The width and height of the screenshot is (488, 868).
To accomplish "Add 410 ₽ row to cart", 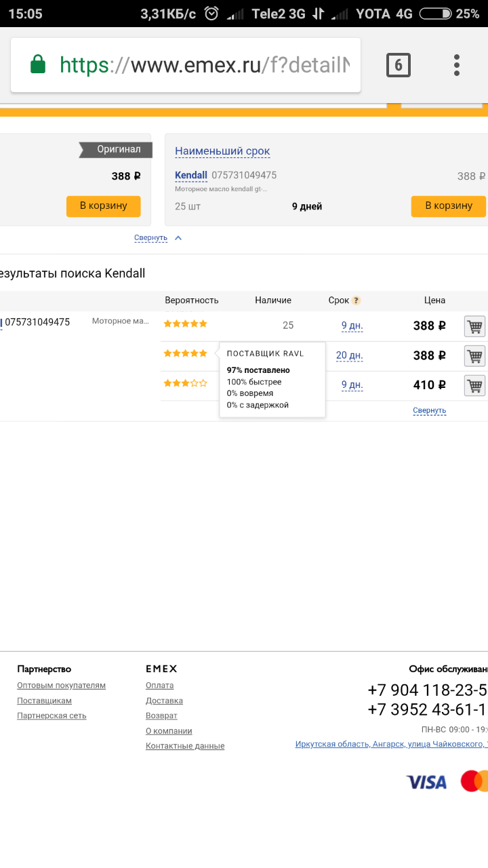I will point(474,385).
